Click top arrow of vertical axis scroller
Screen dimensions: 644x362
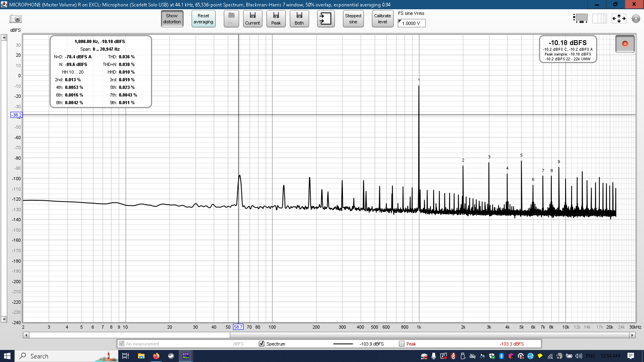point(4,37)
